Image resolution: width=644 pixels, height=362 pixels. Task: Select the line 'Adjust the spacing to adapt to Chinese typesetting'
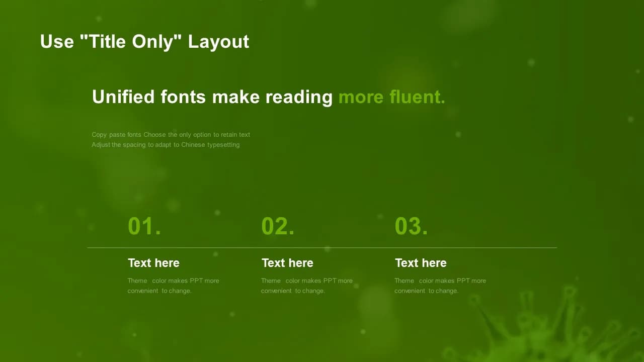click(166, 145)
